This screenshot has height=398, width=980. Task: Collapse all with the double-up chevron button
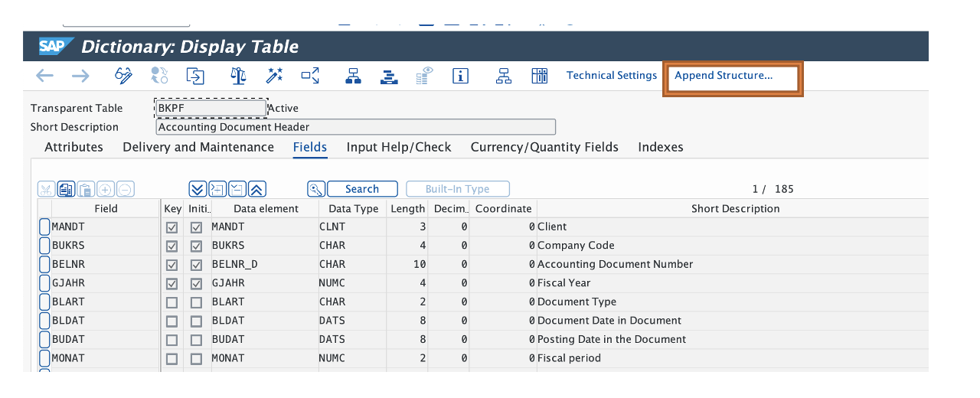tap(257, 189)
